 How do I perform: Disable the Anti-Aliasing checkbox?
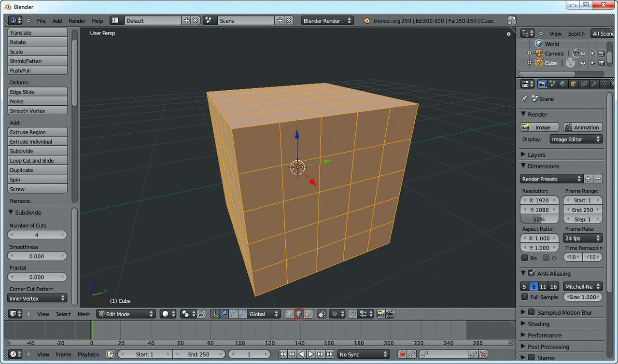pos(531,273)
